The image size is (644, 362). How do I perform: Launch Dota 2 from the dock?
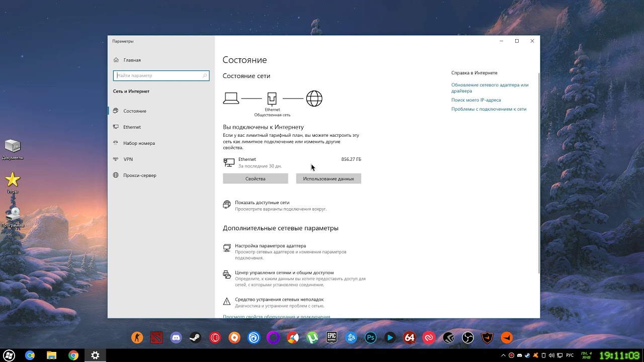(156, 337)
